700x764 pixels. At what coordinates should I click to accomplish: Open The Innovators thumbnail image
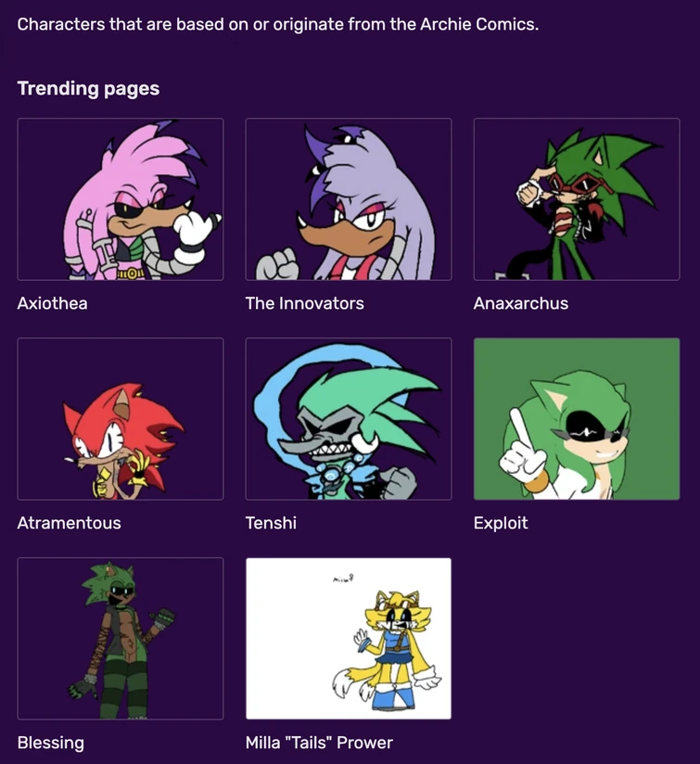(x=349, y=199)
